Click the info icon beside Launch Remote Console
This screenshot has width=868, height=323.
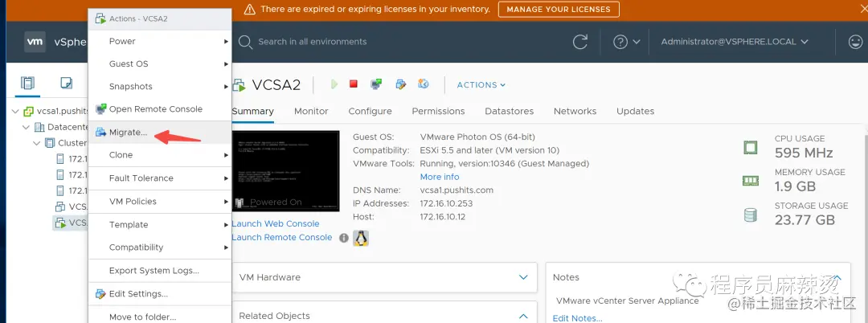(x=344, y=238)
